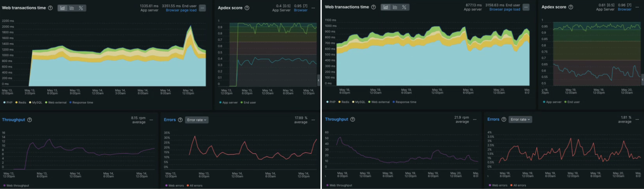Open Browser link beside 0.95 [7] score
This screenshot has height=189, width=644.
301,10
